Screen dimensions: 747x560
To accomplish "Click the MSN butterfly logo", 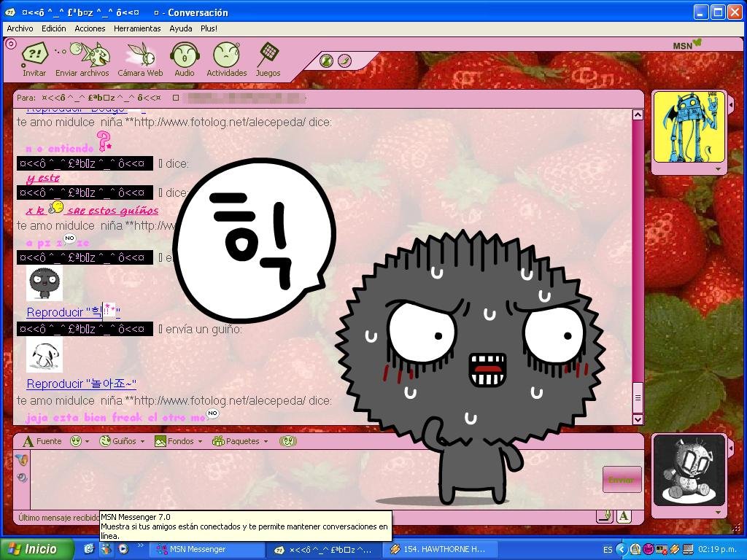I will pos(687,44).
